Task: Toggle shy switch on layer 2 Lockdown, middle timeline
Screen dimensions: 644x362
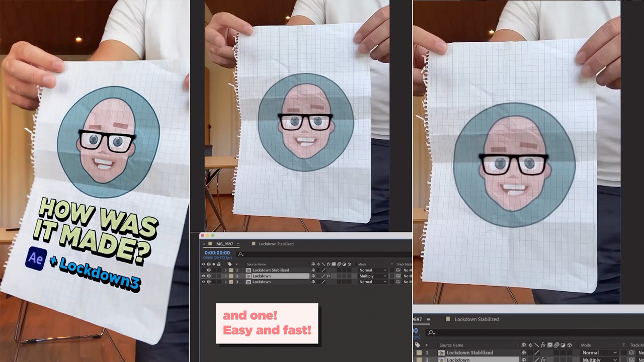Action: [313, 276]
